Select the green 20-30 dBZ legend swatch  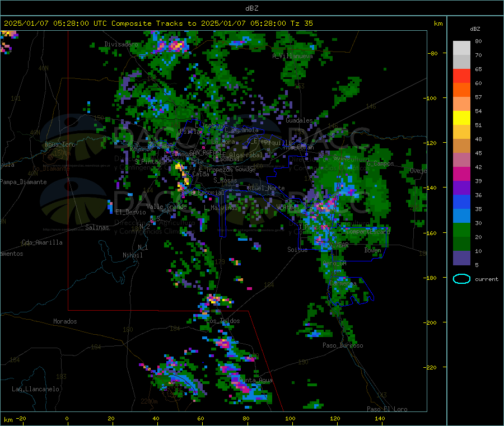coord(461,230)
